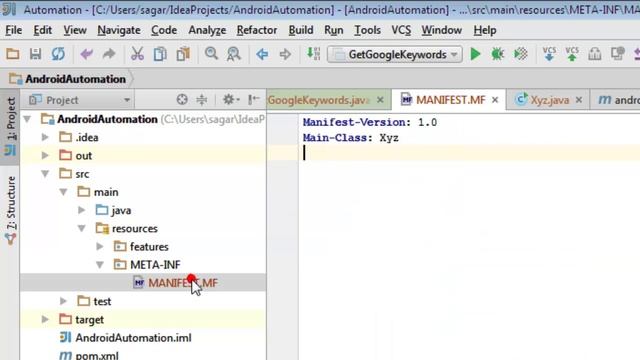
Task: Expand the test folder
Action: tap(64, 301)
